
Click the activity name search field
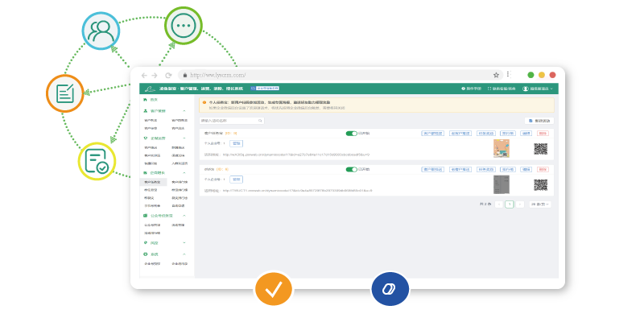(231, 120)
